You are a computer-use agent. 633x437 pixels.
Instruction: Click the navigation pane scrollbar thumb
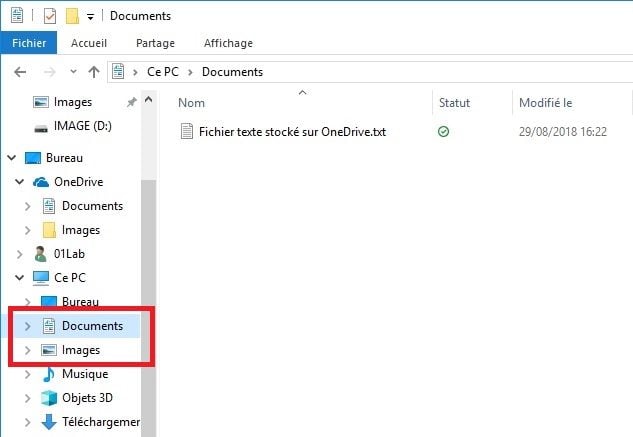149,308
